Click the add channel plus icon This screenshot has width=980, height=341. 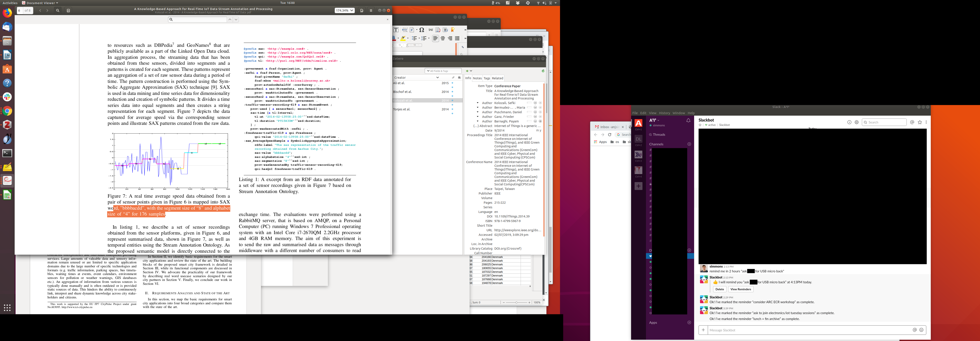[689, 144]
